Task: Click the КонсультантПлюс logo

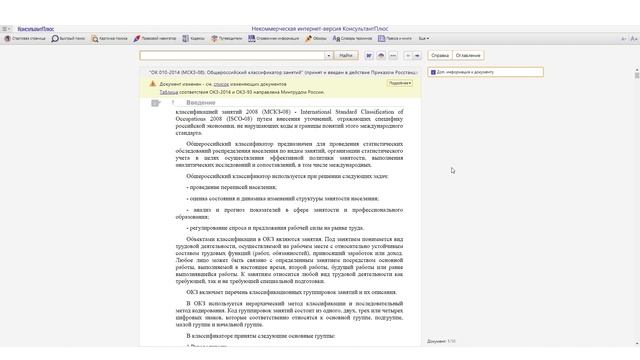Action: 36,29
